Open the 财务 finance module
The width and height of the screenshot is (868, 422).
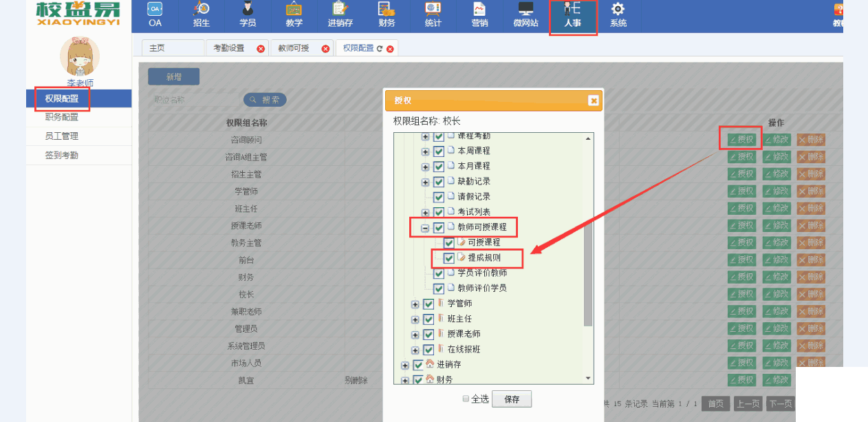(x=387, y=15)
